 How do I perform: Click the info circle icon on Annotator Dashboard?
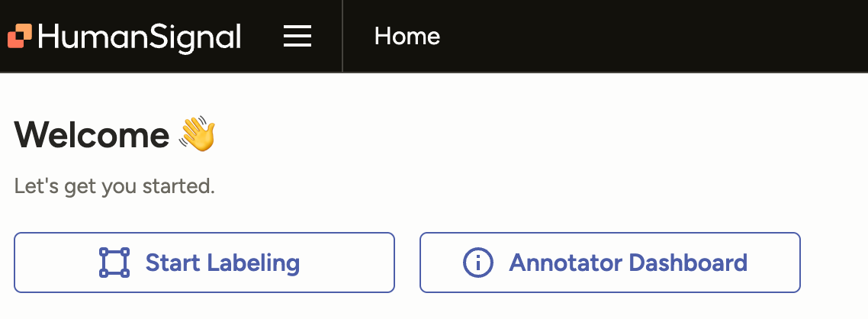[478, 263]
